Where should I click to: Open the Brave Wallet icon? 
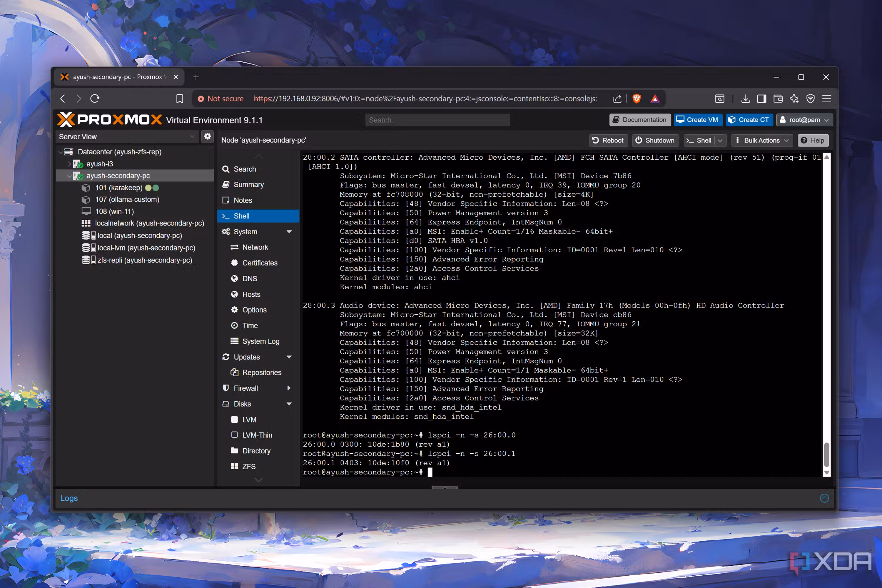[778, 98]
